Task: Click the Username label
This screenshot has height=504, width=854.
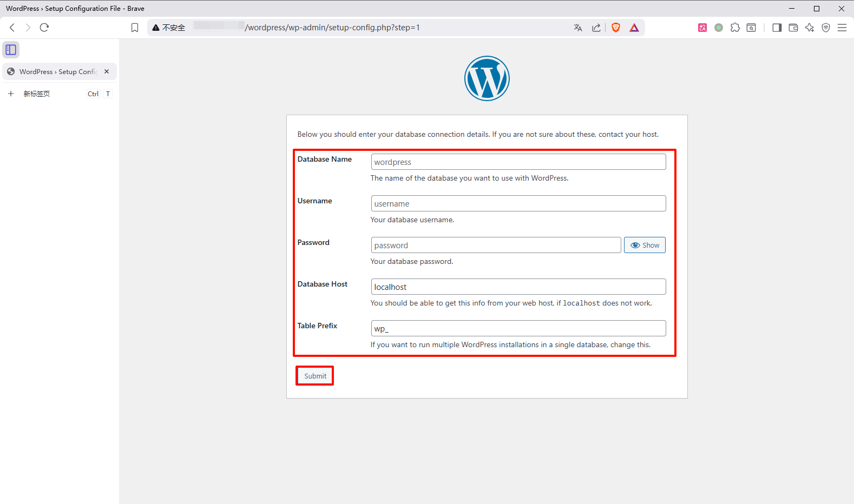Action: [x=314, y=201]
